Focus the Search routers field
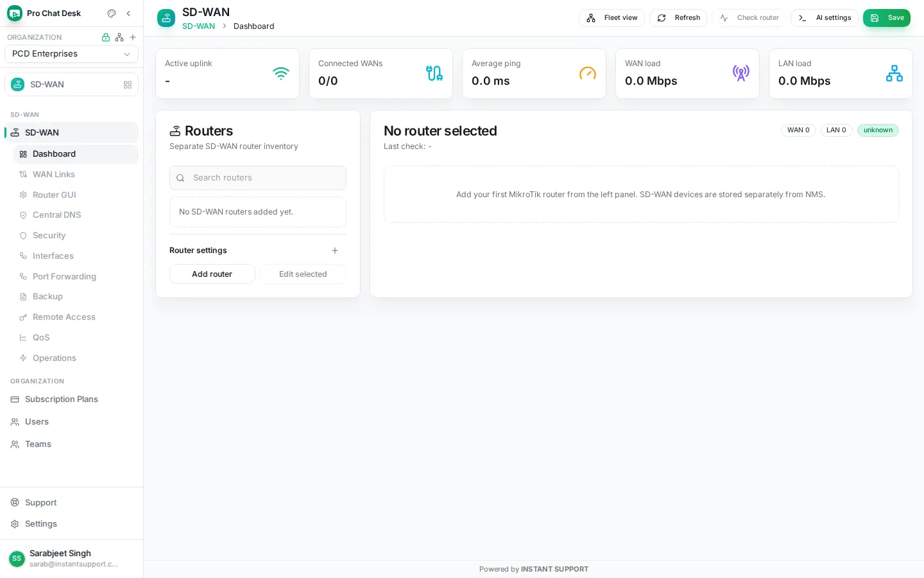 tap(258, 178)
